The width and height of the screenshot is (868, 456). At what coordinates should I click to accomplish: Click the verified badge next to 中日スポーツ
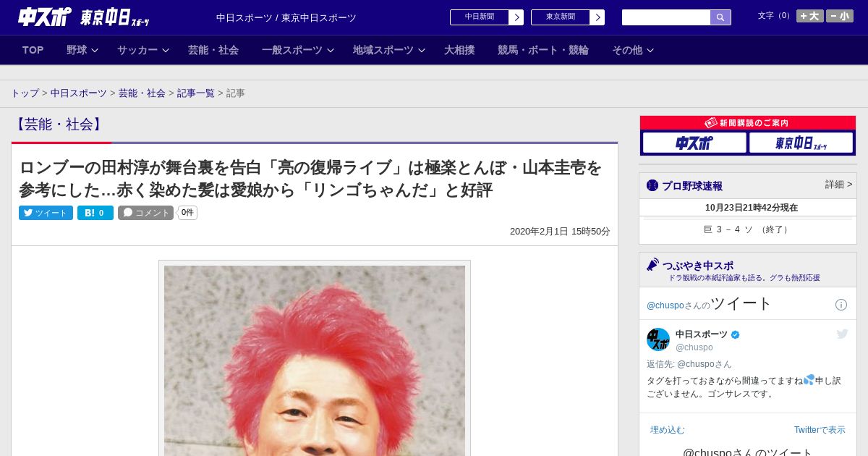736,334
